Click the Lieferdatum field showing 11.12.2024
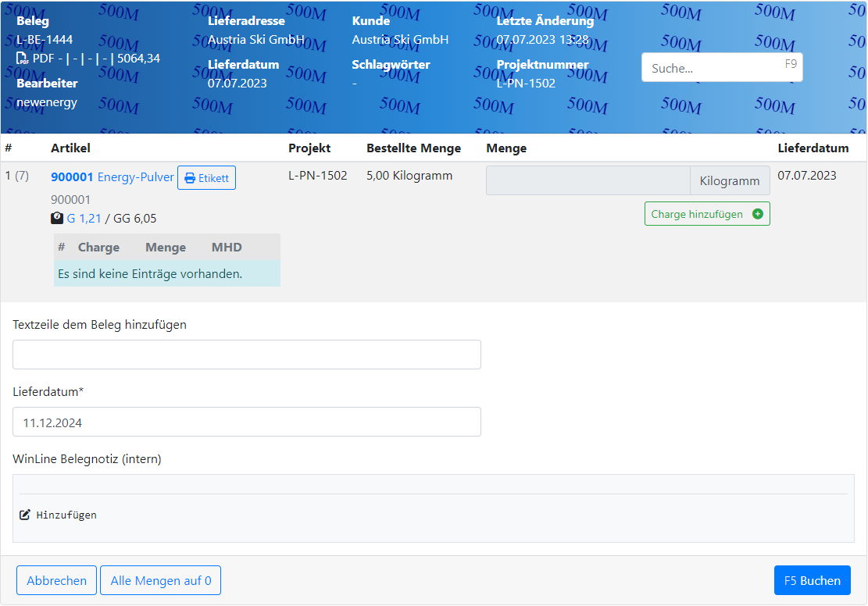868x606 pixels. coord(246,422)
